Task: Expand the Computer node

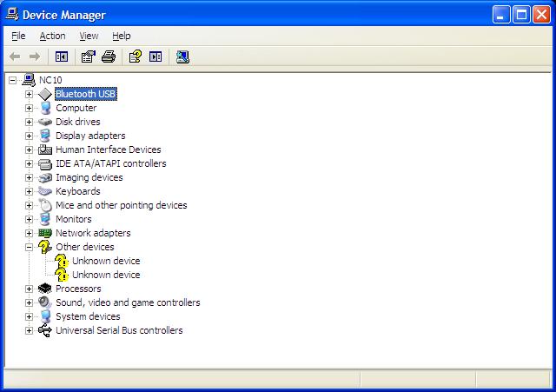Action: pos(29,108)
